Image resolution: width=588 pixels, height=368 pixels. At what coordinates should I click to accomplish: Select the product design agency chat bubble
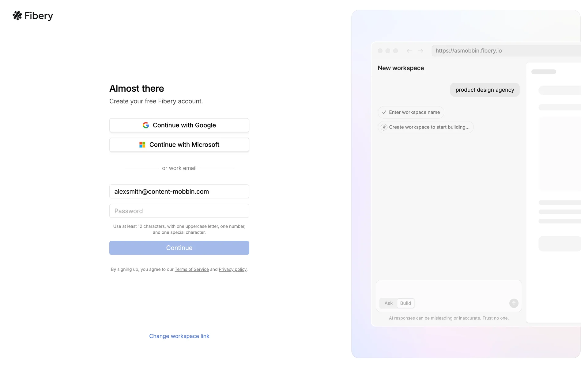[x=484, y=90]
